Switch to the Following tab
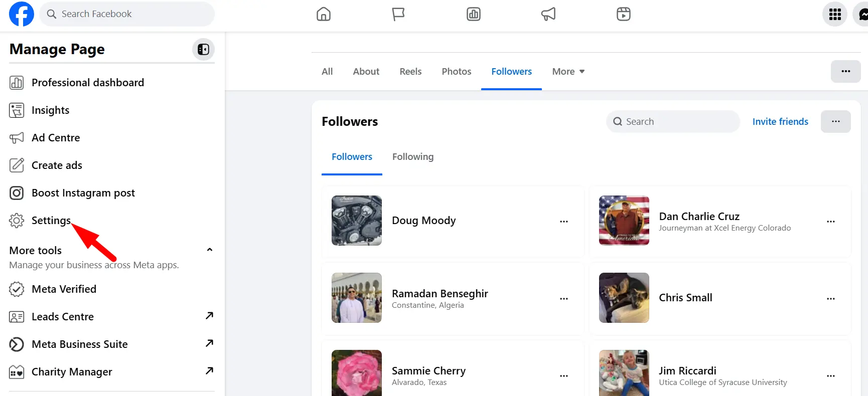Screen dimensions: 868x396 click(413, 157)
